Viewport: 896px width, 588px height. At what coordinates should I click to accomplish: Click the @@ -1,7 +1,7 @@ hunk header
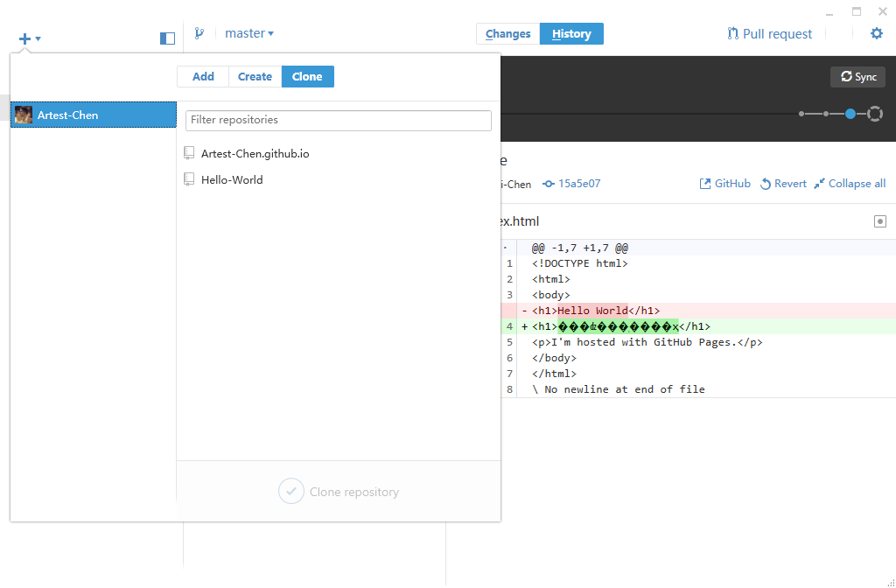click(x=698, y=248)
